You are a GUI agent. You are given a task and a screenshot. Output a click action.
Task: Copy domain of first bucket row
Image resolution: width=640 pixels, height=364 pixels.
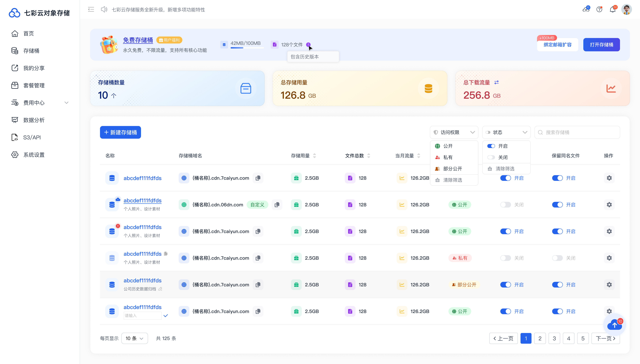tap(258, 178)
